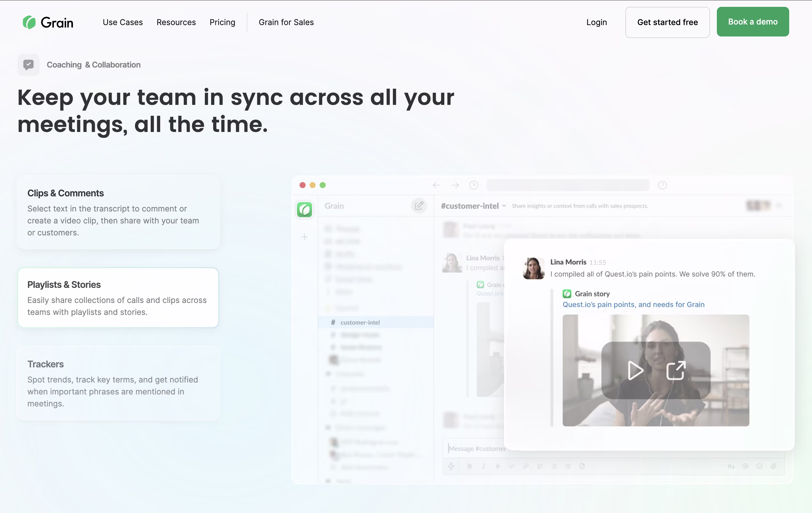This screenshot has width=812, height=513.
Task: Click the emoji icon in message toolbar
Action: pyautogui.click(x=759, y=466)
